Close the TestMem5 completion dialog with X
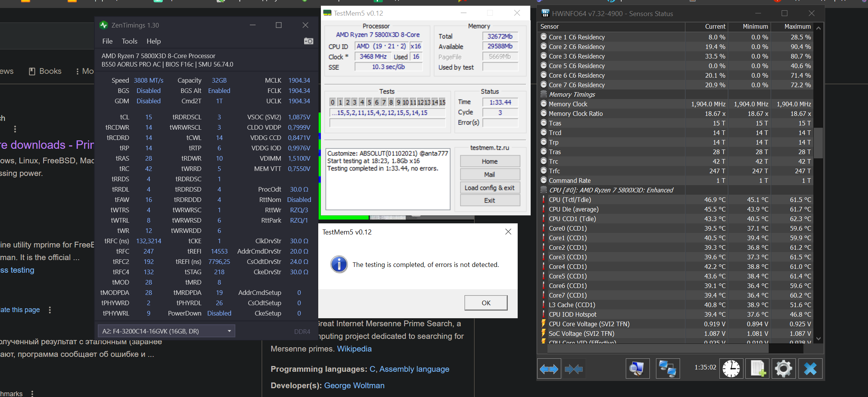 [508, 232]
